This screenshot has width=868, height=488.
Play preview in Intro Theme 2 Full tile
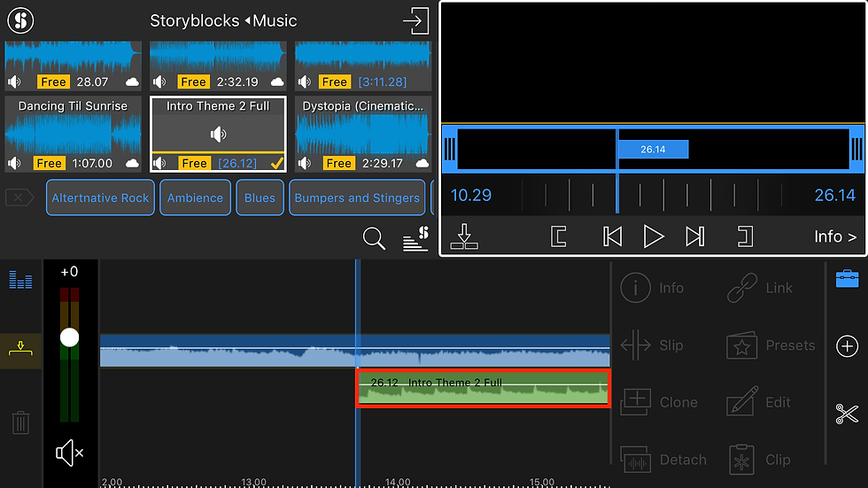point(218,134)
